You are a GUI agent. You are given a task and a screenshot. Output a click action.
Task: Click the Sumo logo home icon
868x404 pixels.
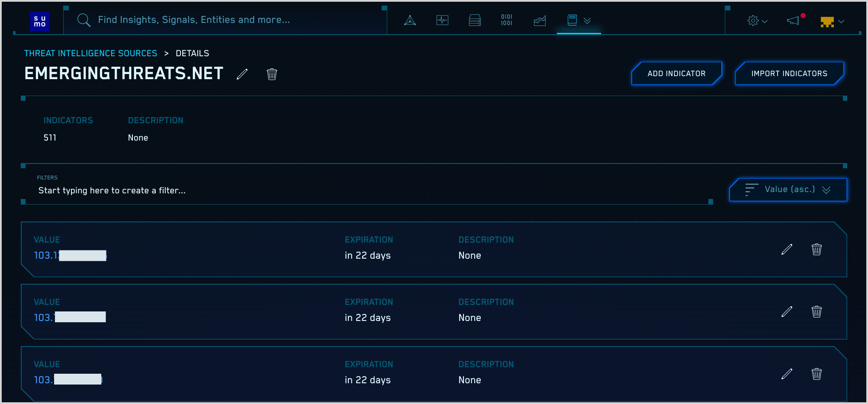40,21
